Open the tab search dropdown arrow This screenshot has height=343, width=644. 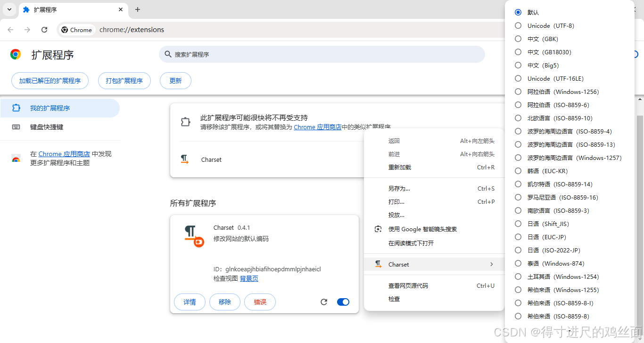(9, 9)
